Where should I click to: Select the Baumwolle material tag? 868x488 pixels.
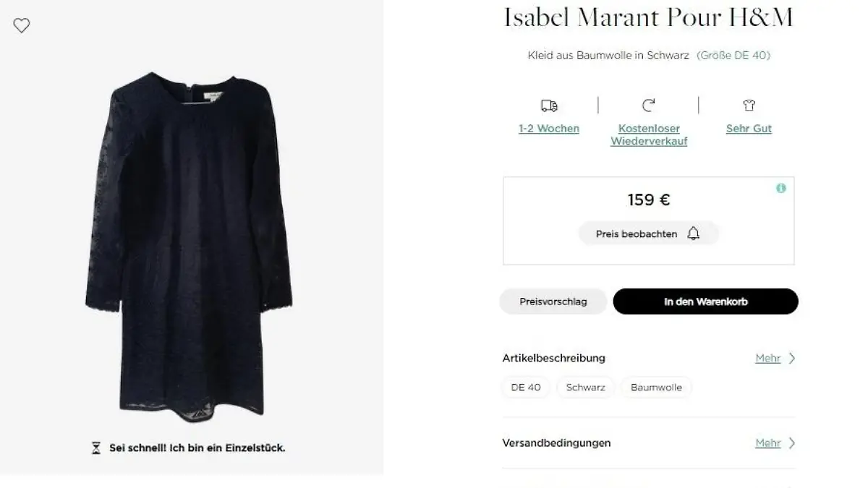coord(656,388)
